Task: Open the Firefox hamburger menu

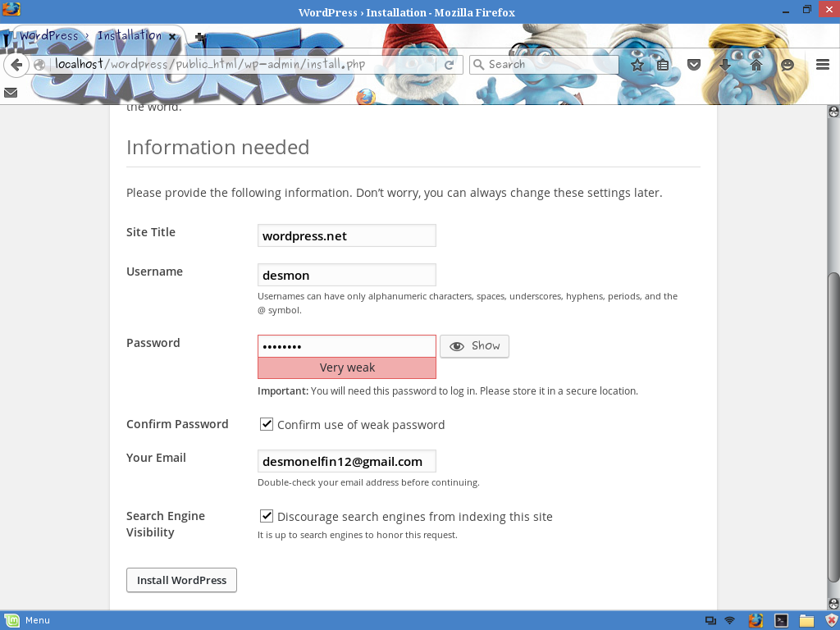Action: pos(823,65)
